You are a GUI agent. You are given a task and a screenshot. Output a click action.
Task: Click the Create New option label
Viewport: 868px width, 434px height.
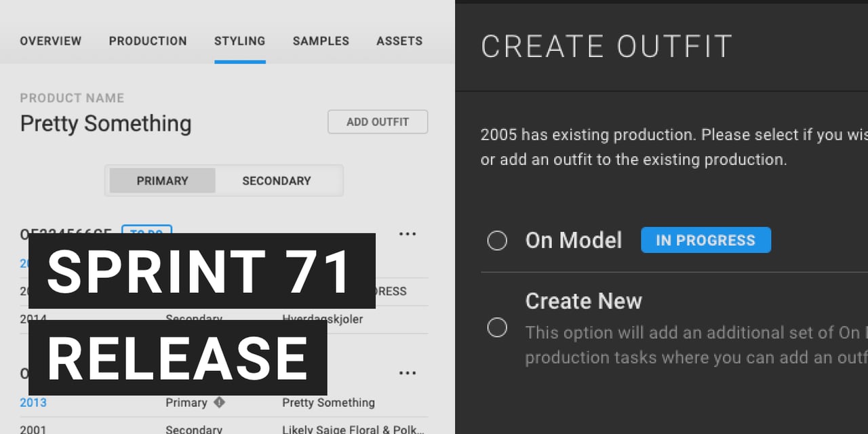pyautogui.click(x=583, y=301)
